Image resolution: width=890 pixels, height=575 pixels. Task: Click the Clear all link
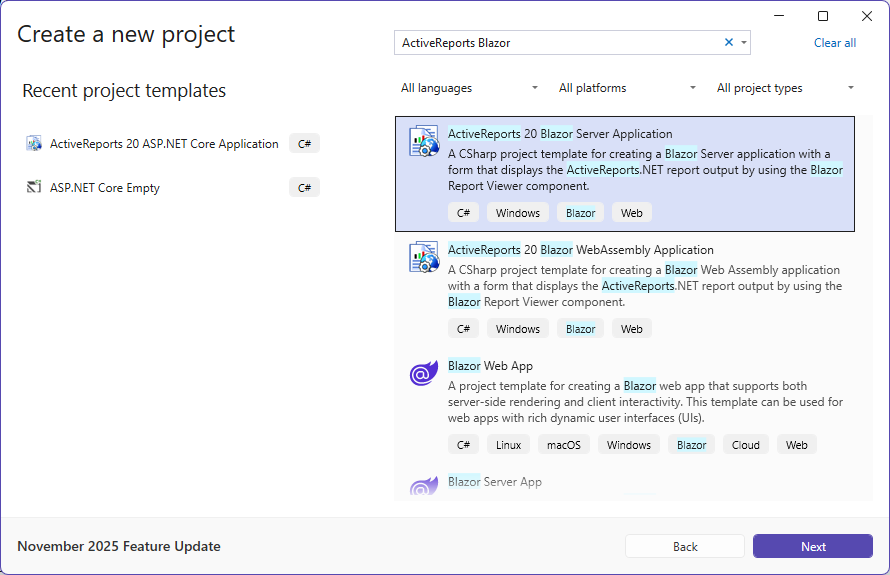tap(834, 43)
